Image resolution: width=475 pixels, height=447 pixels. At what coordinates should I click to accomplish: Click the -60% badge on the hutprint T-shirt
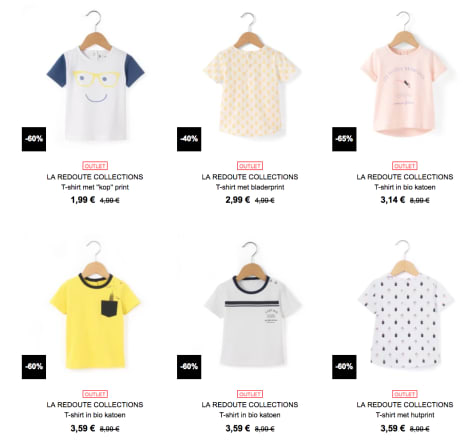pyautogui.click(x=344, y=367)
